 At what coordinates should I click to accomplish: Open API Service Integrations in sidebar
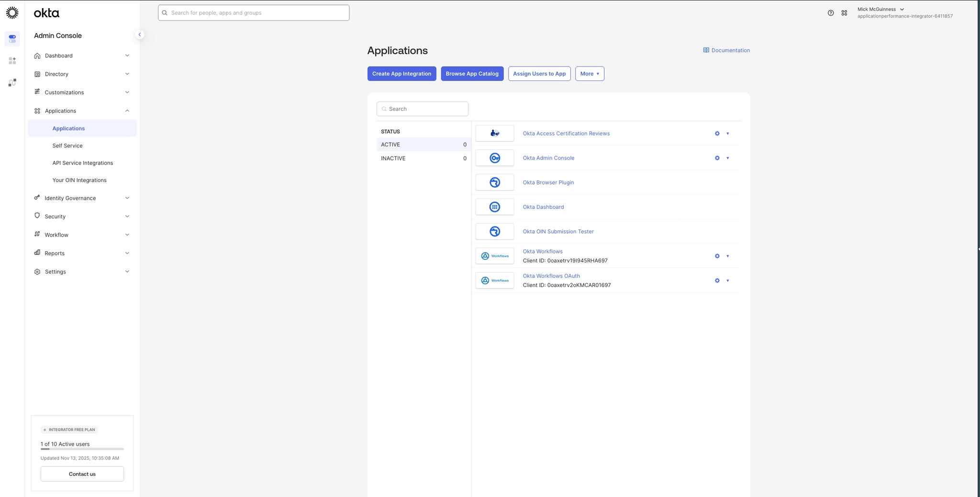click(x=83, y=163)
